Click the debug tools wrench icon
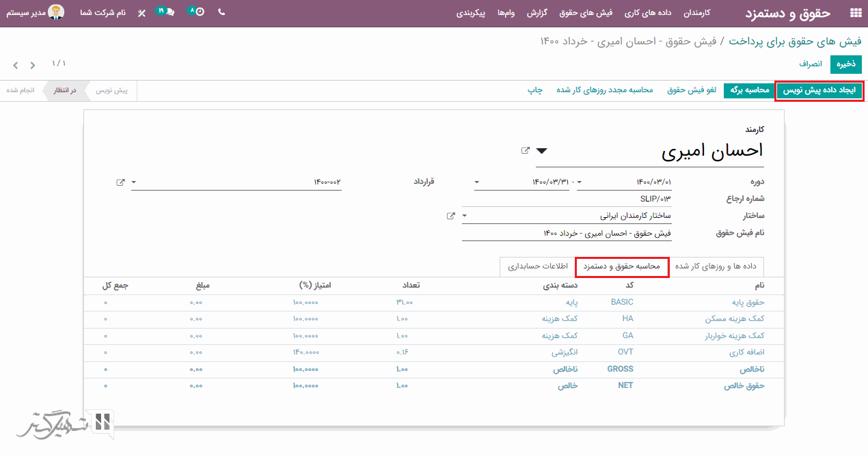The image size is (868, 457). pos(141,13)
